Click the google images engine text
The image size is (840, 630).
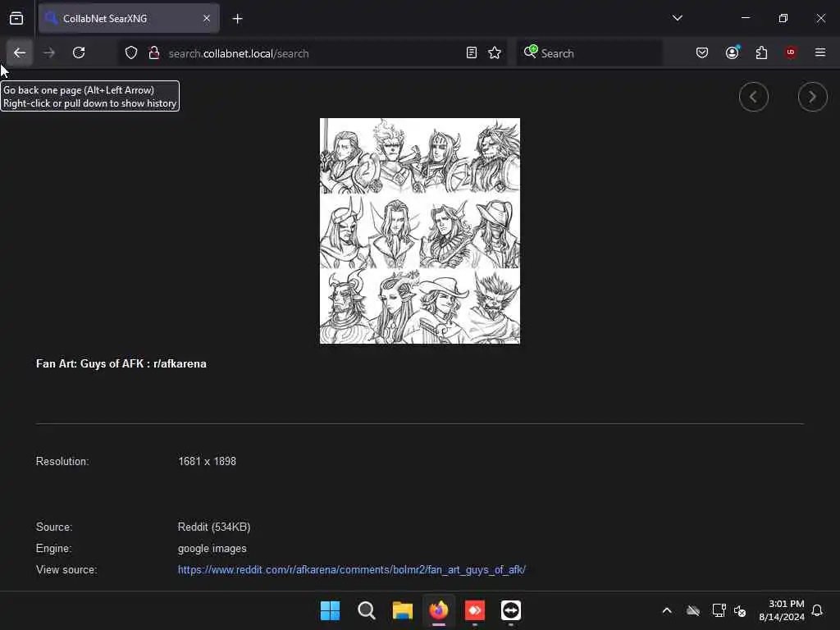pos(212,549)
